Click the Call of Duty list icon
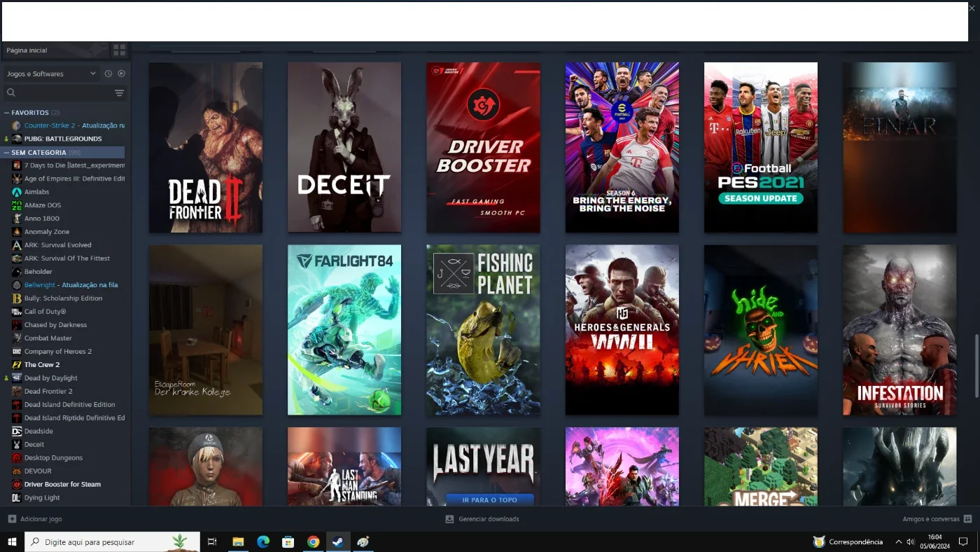The image size is (980, 552). point(17,312)
